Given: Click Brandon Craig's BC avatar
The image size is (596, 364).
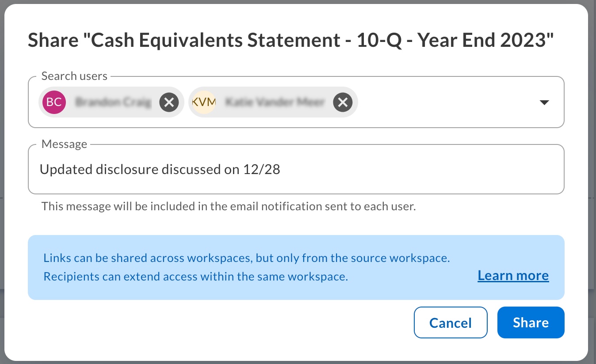Looking at the screenshot, I should click(x=54, y=102).
